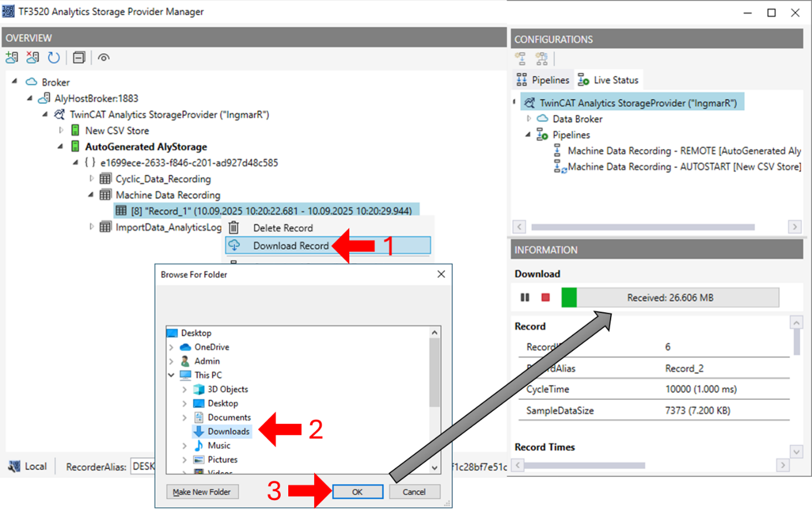Viewport: 812px width, 526px height.
Task: Click the green icon beside AutoGenerated AlyStorage
Action: coord(75,146)
